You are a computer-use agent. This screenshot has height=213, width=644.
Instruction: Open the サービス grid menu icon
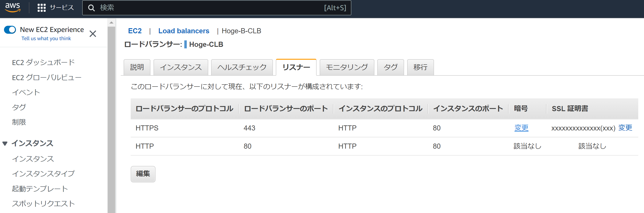point(41,8)
